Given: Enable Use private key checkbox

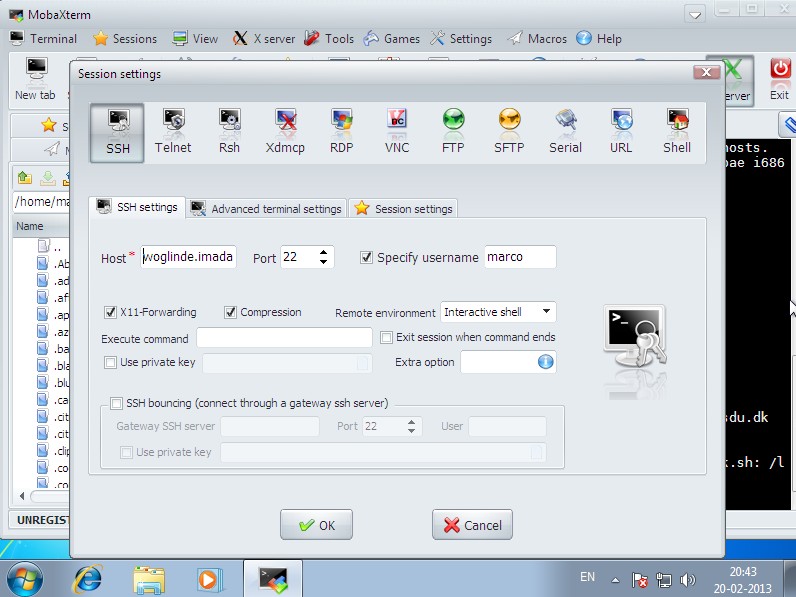Looking at the screenshot, I should click(110, 362).
